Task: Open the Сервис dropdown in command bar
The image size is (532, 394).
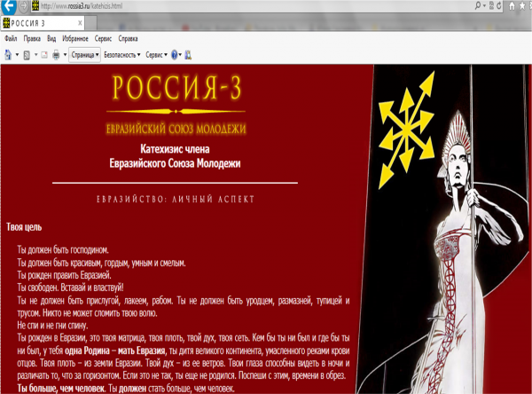Action: point(156,55)
